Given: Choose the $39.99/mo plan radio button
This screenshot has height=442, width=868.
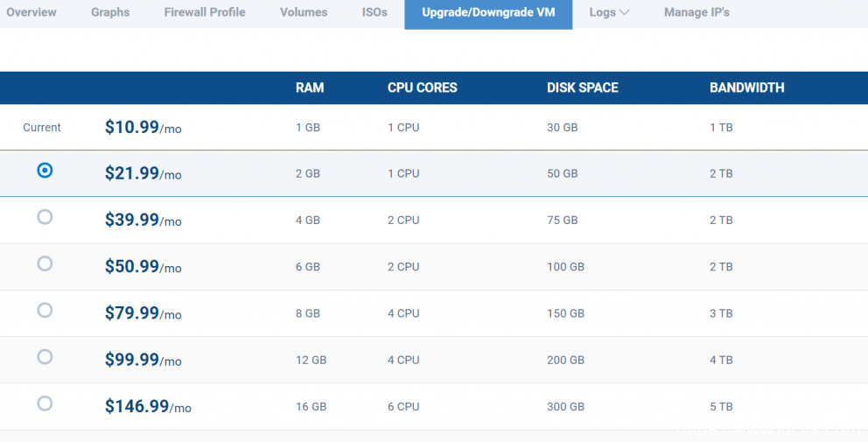Looking at the screenshot, I should click(x=45, y=217).
